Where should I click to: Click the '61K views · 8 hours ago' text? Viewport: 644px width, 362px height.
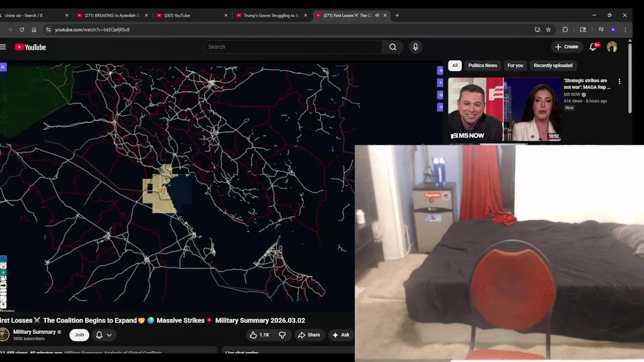585,101
